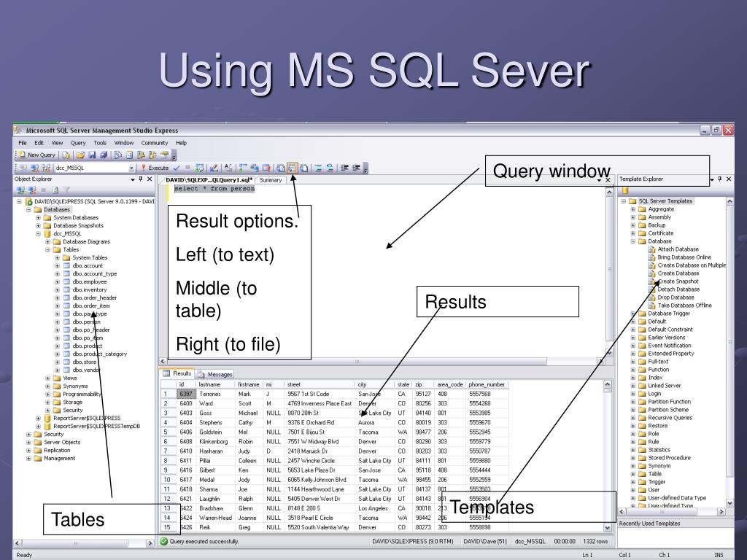The width and height of the screenshot is (747, 560).
Task: Save the query with the floppy disk icon
Action: 92,155
